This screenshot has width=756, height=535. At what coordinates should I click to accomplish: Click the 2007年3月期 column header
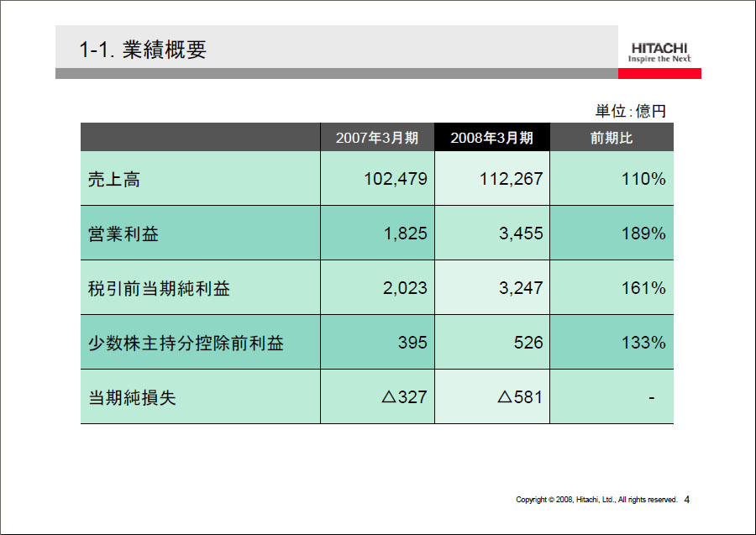377,138
